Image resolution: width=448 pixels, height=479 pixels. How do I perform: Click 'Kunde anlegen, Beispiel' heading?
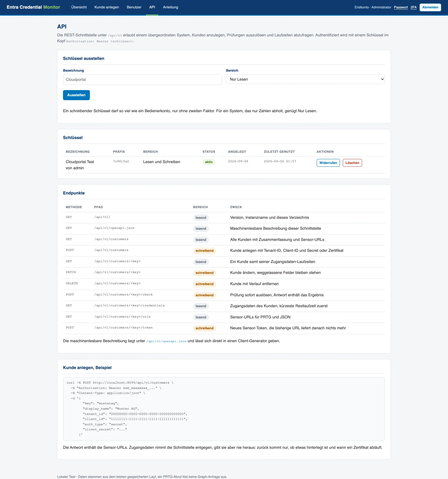coord(87,368)
